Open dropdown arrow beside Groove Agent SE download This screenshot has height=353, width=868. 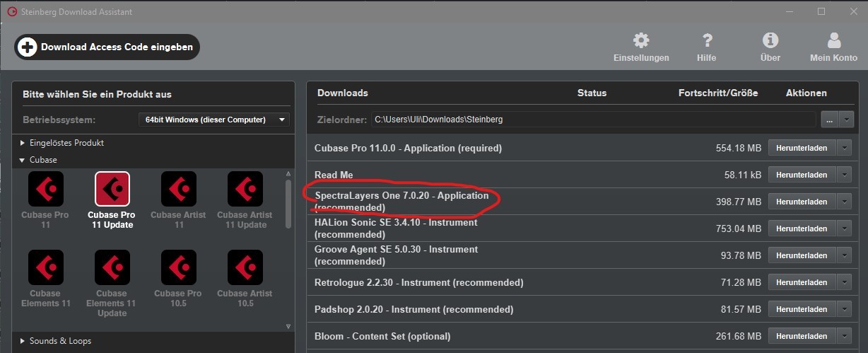844,255
